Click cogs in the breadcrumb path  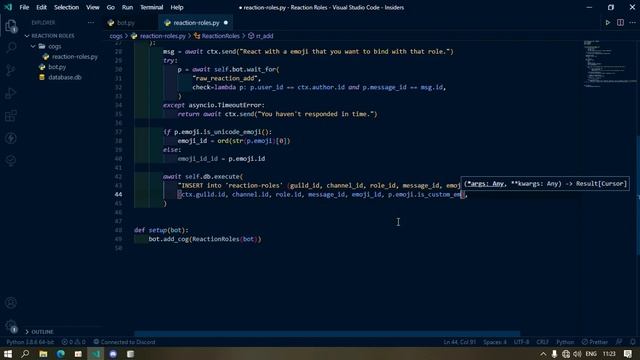(116, 36)
